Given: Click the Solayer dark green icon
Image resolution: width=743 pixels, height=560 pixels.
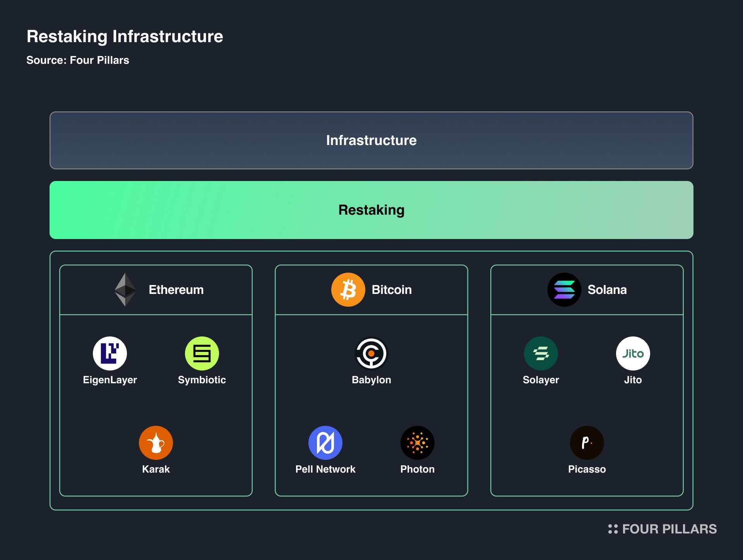Looking at the screenshot, I should [x=541, y=353].
